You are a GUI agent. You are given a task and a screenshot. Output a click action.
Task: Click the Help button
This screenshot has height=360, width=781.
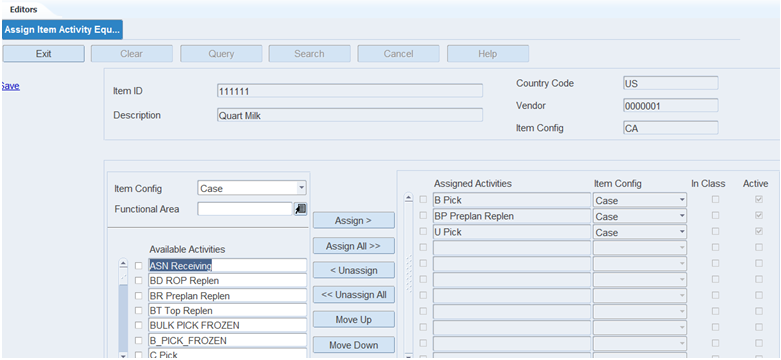(x=488, y=54)
